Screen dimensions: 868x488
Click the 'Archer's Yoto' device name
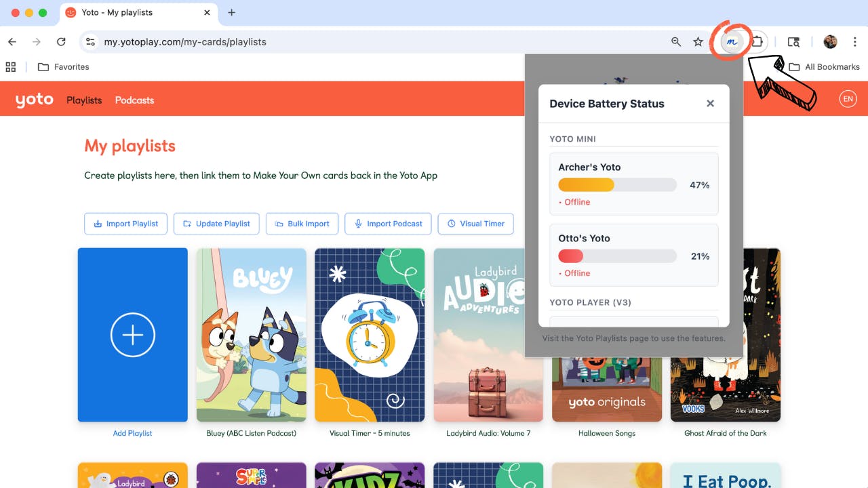click(589, 167)
